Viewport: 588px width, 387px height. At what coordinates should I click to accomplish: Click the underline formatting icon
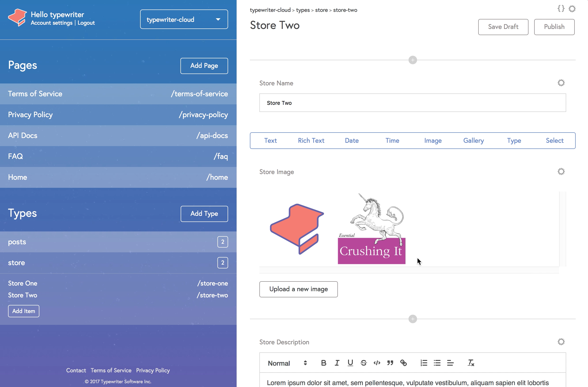click(x=350, y=363)
